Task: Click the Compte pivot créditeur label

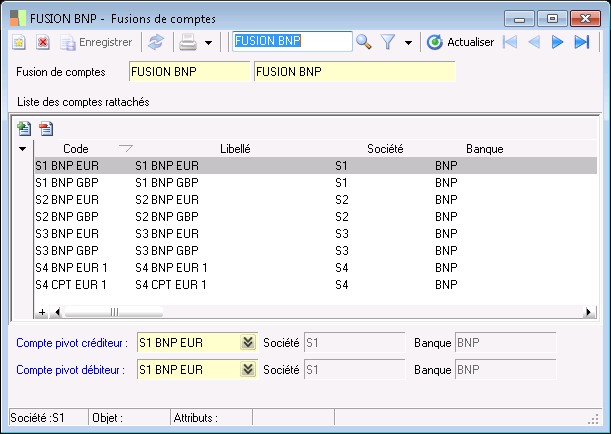Action: pos(72,343)
